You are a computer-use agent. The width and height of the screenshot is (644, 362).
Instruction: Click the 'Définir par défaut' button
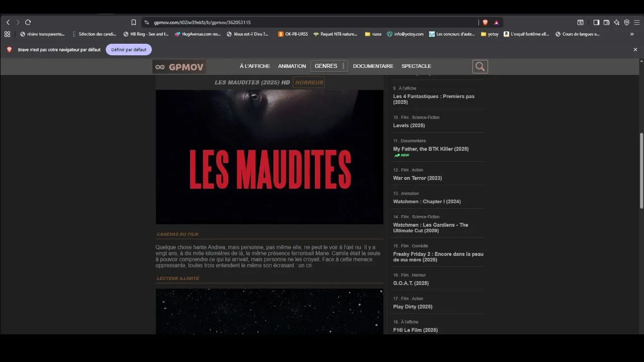tap(129, 50)
